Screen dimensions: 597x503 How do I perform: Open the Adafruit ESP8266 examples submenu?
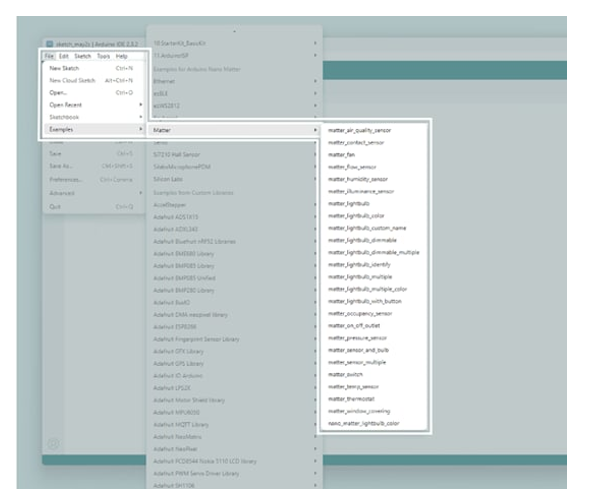click(x=234, y=327)
